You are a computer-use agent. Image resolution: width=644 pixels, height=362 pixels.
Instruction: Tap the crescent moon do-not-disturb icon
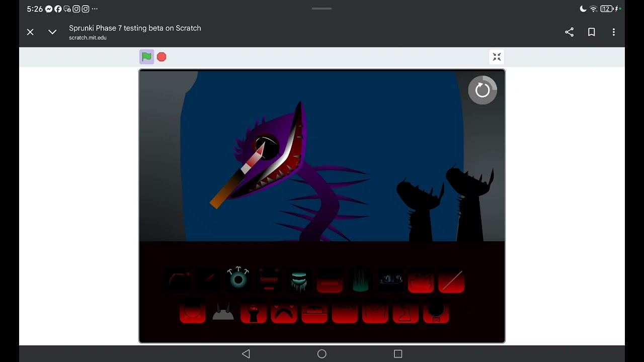pyautogui.click(x=583, y=9)
